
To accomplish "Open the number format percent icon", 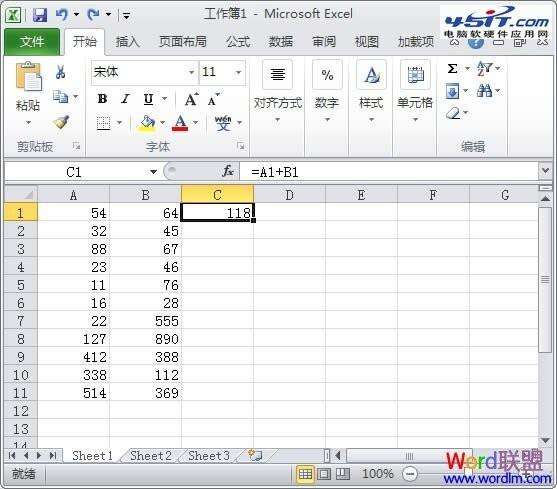I will tap(327, 74).
